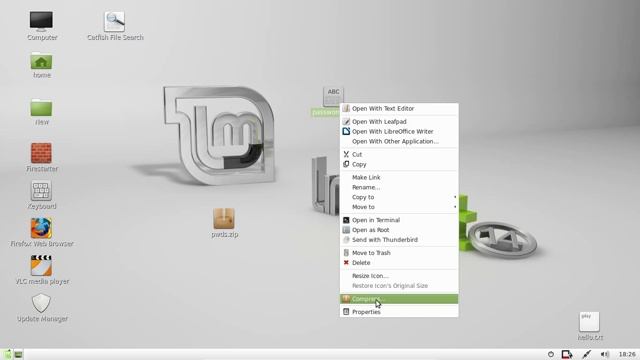This screenshot has width=640, height=360.
Task: Expand the Copy to submenu
Action: (399, 197)
